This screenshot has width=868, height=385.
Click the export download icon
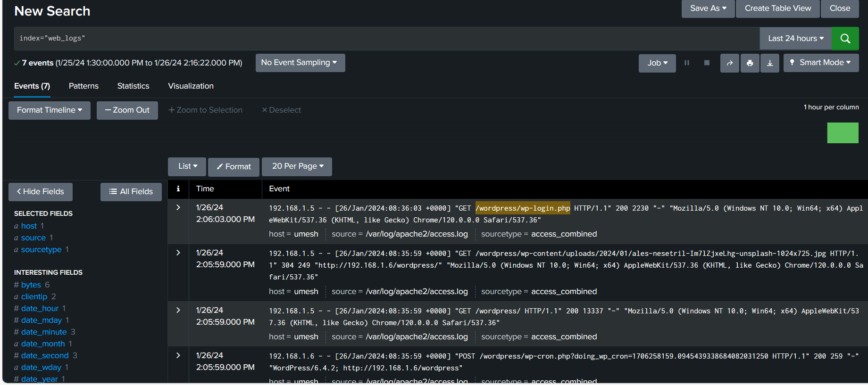[x=770, y=63]
